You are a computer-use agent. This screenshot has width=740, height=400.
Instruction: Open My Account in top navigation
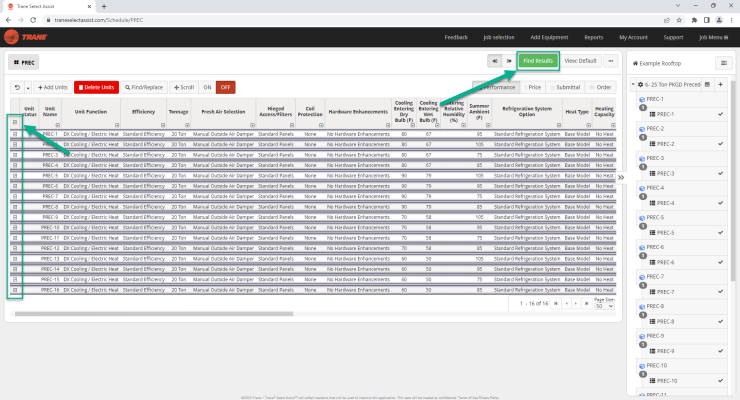[633, 37]
